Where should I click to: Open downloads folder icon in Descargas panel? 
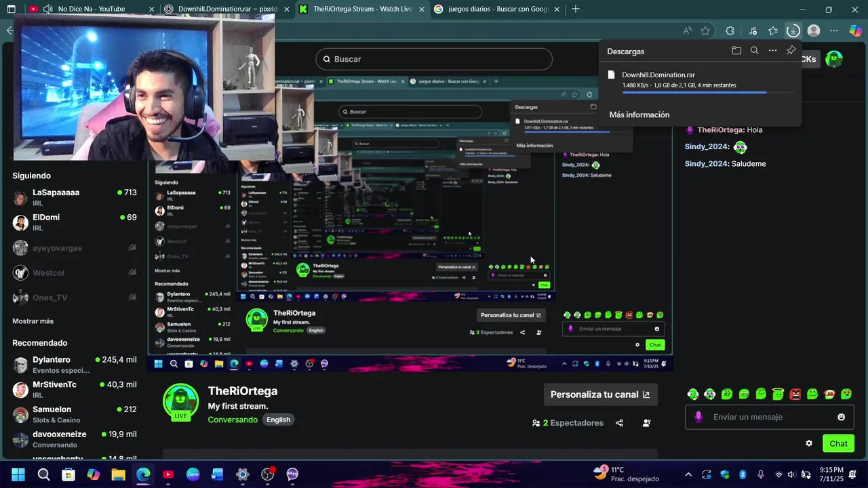[736, 51]
